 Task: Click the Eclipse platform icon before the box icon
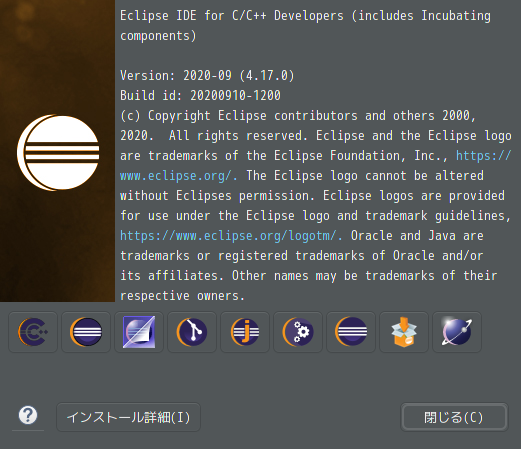point(351,332)
